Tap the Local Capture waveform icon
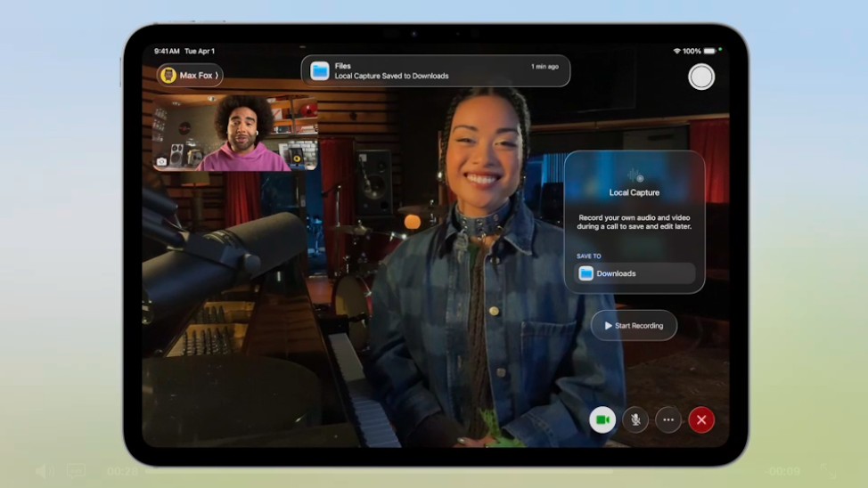This screenshot has height=488, width=868. tap(635, 175)
